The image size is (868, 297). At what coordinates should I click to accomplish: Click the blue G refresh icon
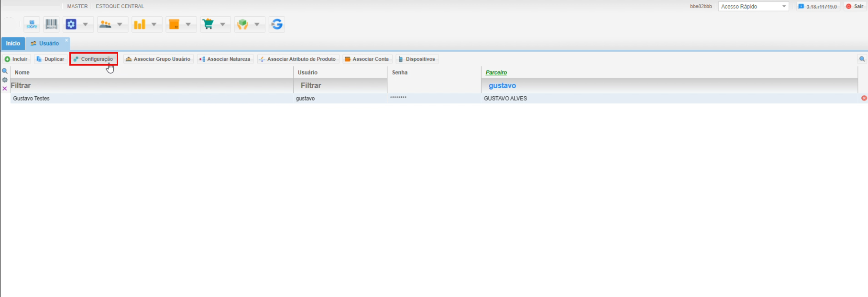point(277,24)
